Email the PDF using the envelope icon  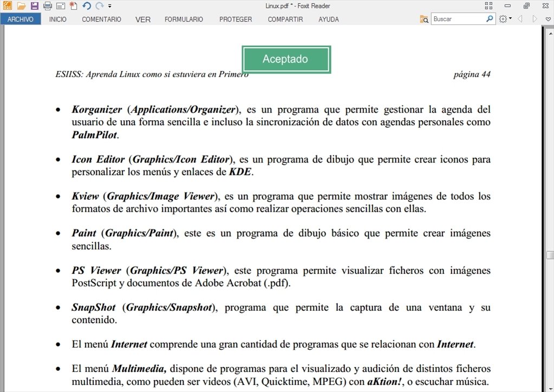61,6
